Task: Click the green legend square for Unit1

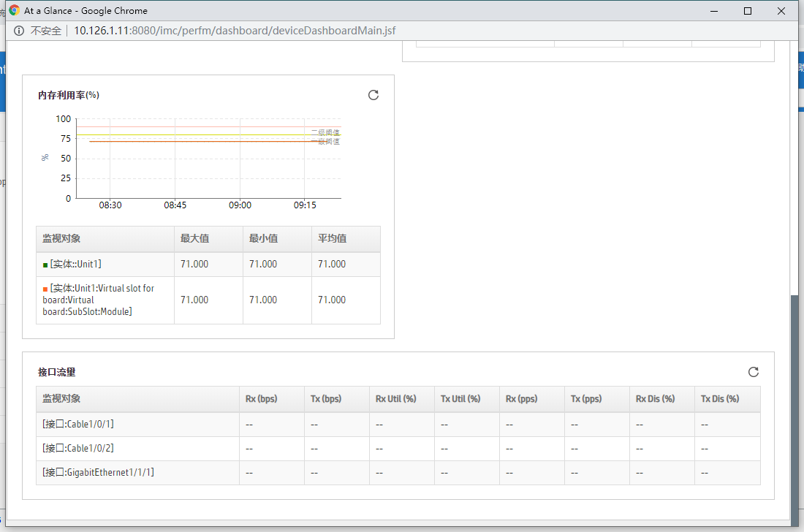Action: coord(45,265)
